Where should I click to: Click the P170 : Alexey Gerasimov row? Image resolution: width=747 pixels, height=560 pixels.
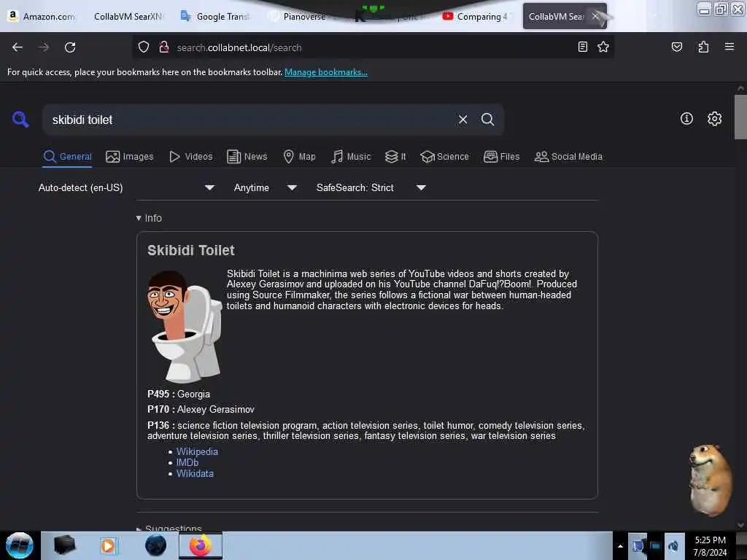point(201,410)
